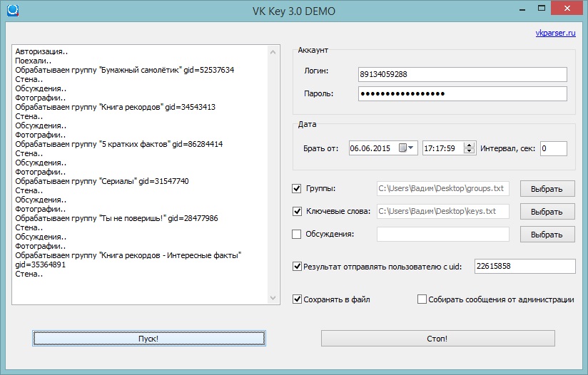Click the VK Key app icon in title bar
Image resolution: width=588 pixels, height=375 pixels.
12,10
